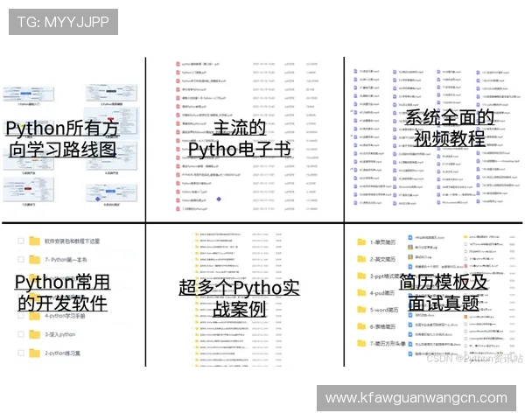This screenshot has height=420, width=525.
Task: Tick the checkbox beside 4-python学习手册
Action: point(21,316)
